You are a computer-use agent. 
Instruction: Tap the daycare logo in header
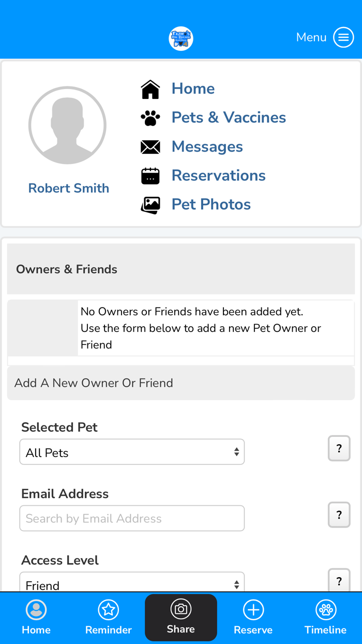181,38
